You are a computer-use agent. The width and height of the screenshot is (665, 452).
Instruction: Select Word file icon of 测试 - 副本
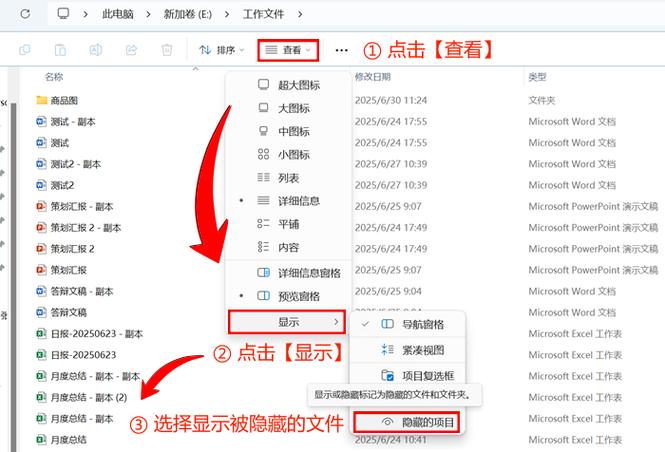(41, 122)
